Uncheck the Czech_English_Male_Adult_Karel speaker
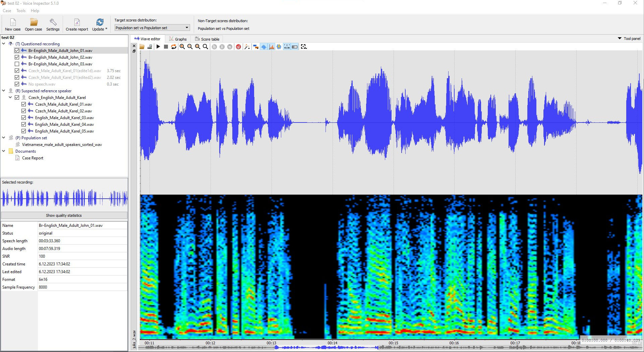The width and height of the screenshot is (644, 352). [17, 97]
